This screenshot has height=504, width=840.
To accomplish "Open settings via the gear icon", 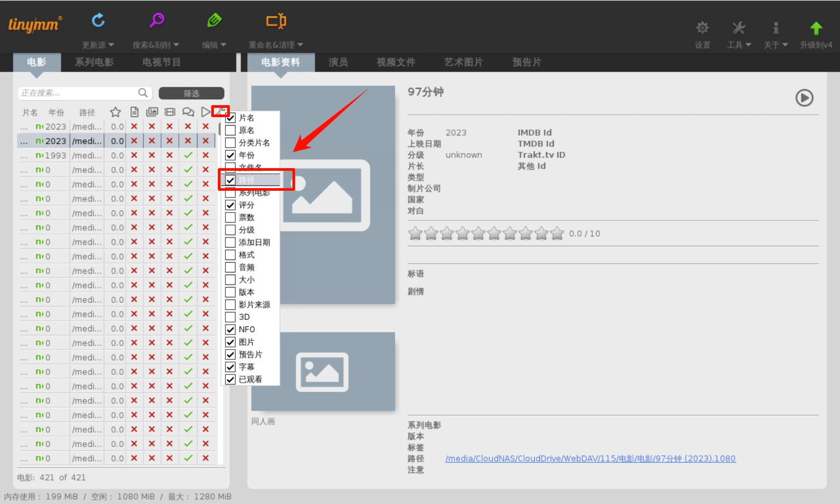I will coord(702,28).
